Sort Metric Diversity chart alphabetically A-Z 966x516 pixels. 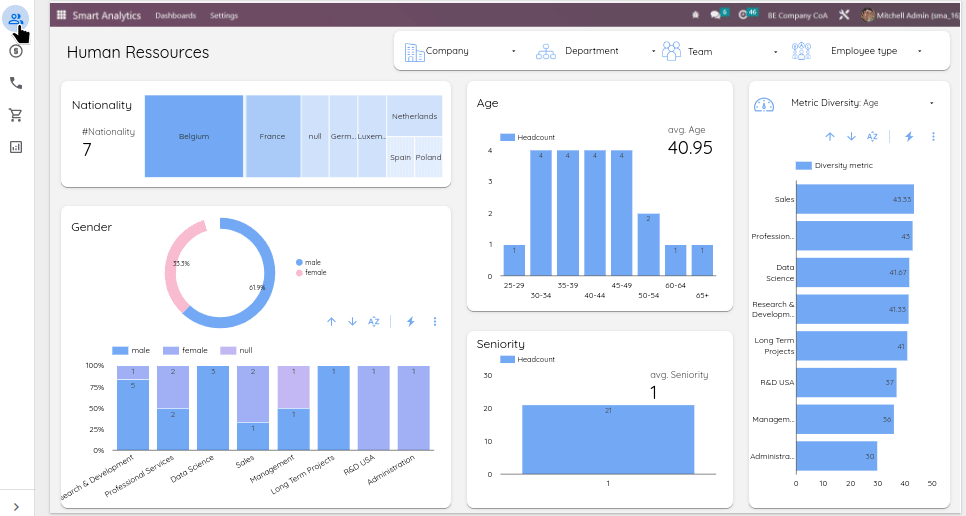[x=872, y=136]
